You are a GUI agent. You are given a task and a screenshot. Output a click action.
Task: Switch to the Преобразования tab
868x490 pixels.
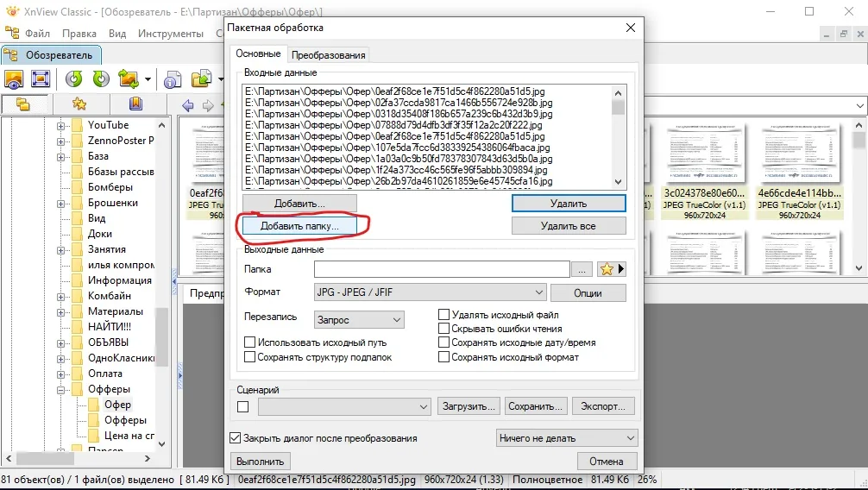328,55
